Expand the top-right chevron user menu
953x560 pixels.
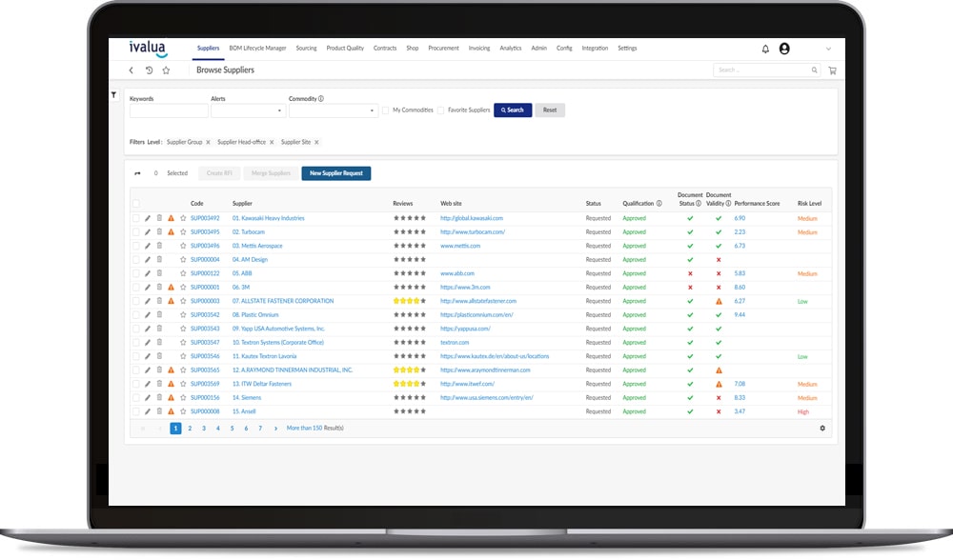(x=828, y=49)
